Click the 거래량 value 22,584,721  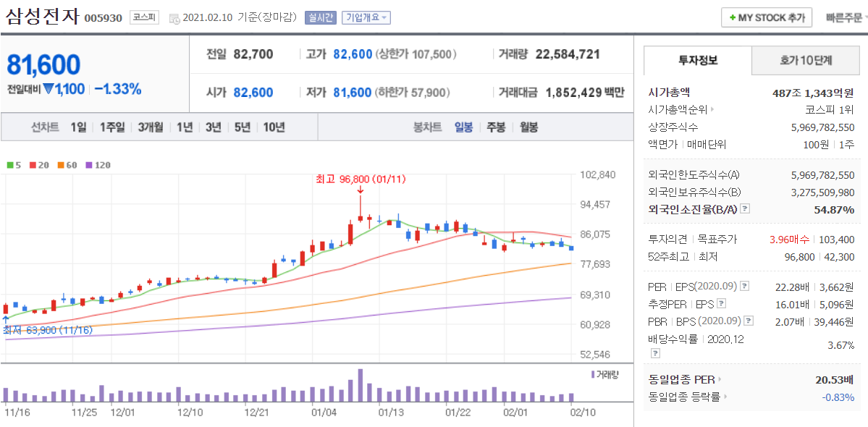(x=568, y=54)
